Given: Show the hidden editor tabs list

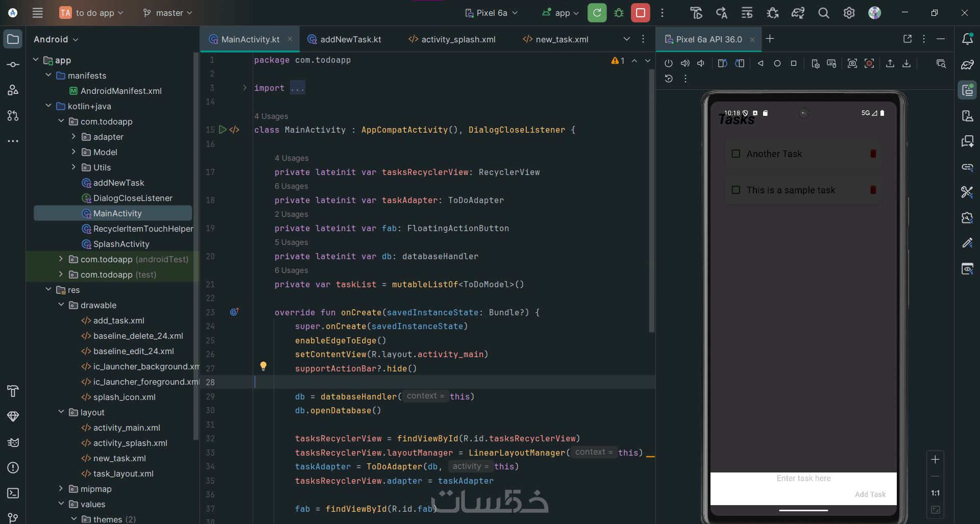Looking at the screenshot, I should pyautogui.click(x=627, y=39).
